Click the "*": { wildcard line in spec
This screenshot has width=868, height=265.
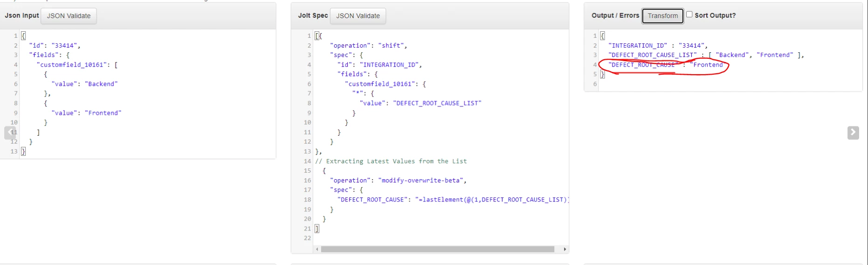[363, 93]
